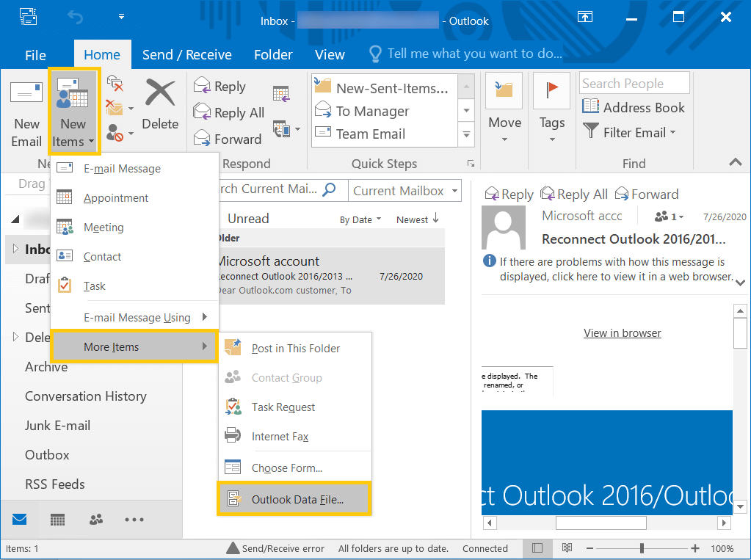Select Task menu item
The height and width of the screenshot is (560, 751).
(134, 286)
